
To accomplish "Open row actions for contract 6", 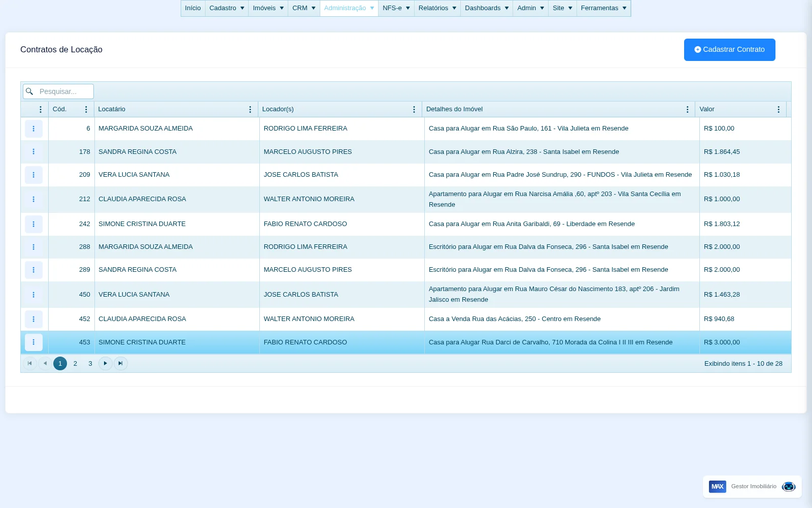I will click(x=33, y=129).
